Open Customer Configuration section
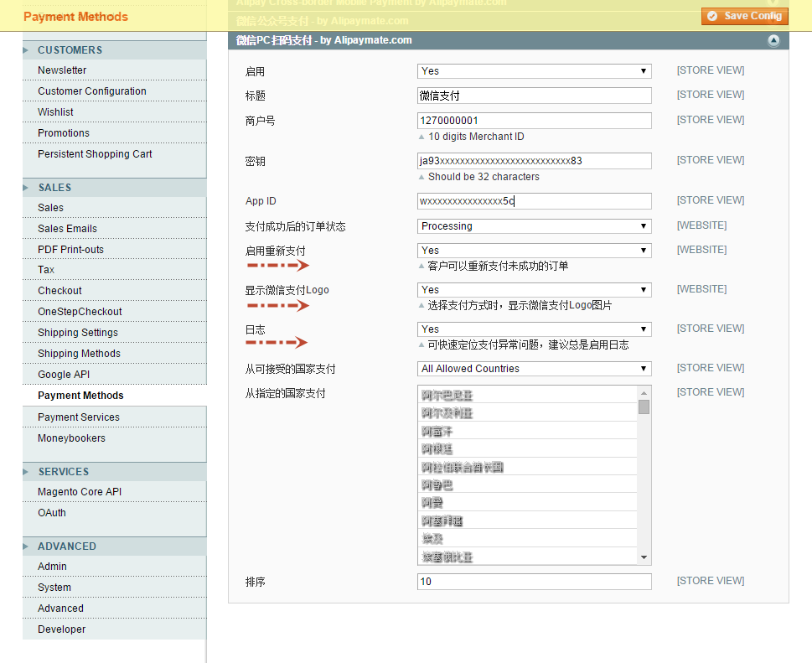The height and width of the screenshot is (663, 812). pyautogui.click(x=92, y=91)
